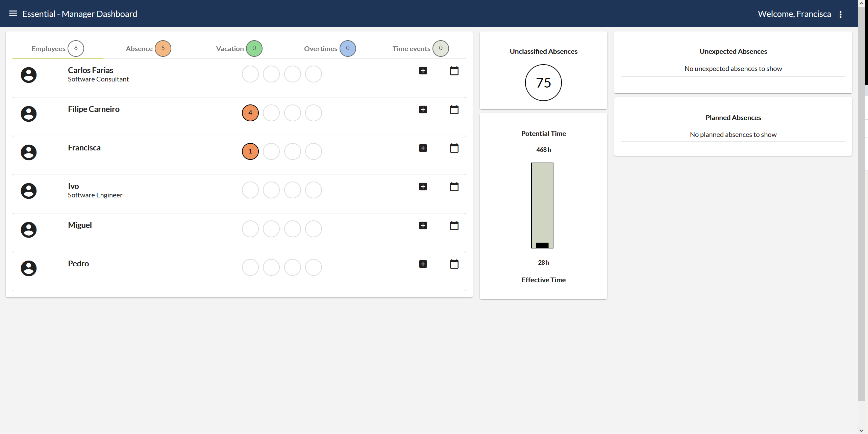Click the Potential Time progress bar
This screenshot has height=434, width=868.
pos(542,205)
